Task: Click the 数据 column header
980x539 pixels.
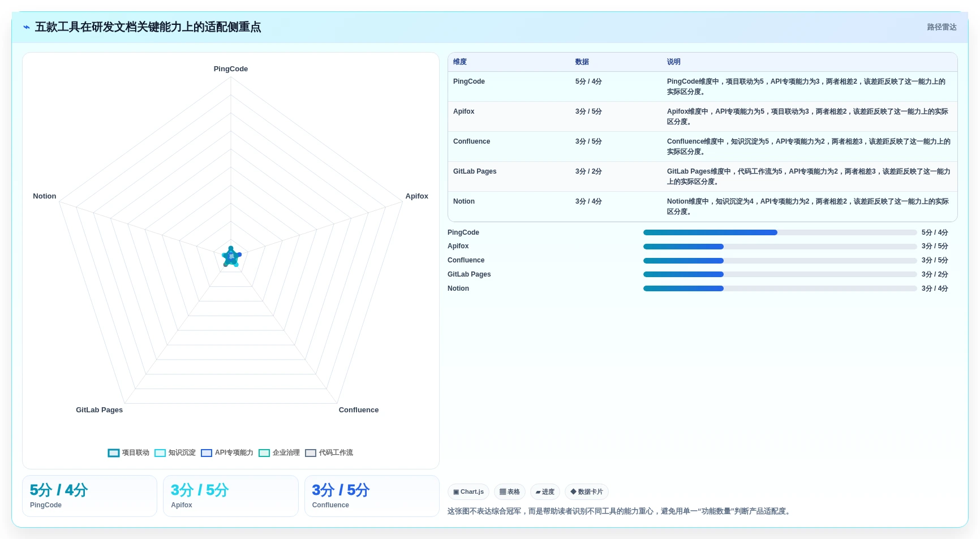Action: tap(582, 62)
